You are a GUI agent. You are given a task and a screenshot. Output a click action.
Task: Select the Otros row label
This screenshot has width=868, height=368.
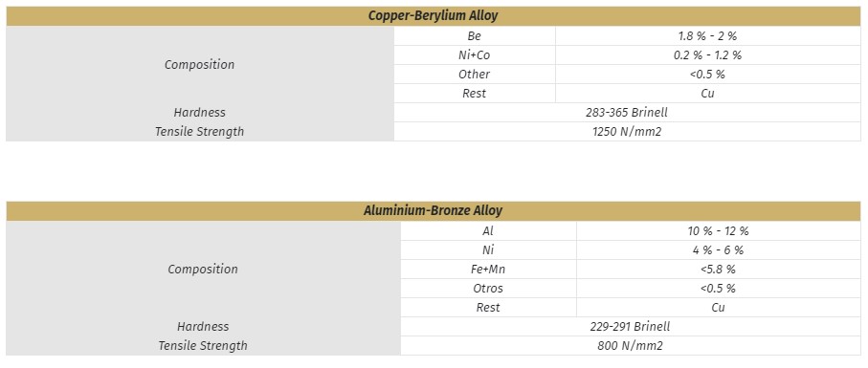click(x=488, y=289)
